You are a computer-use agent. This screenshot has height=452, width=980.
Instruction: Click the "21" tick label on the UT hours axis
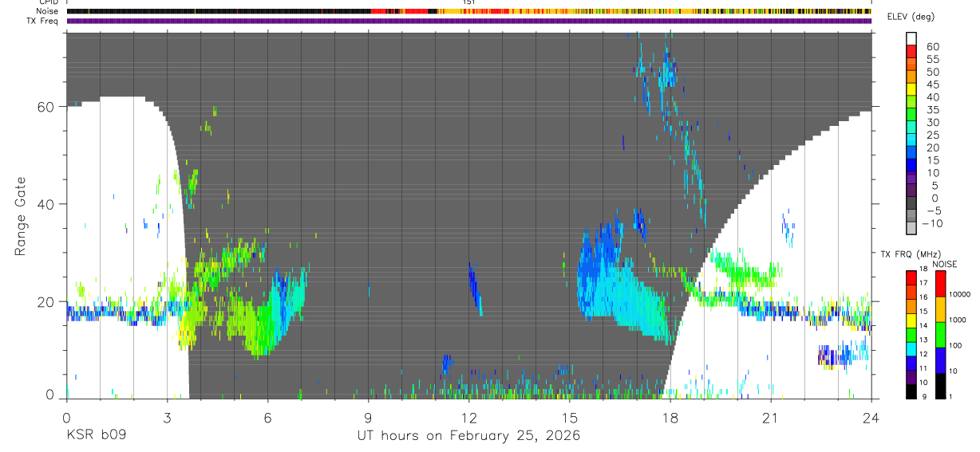tap(771, 417)
